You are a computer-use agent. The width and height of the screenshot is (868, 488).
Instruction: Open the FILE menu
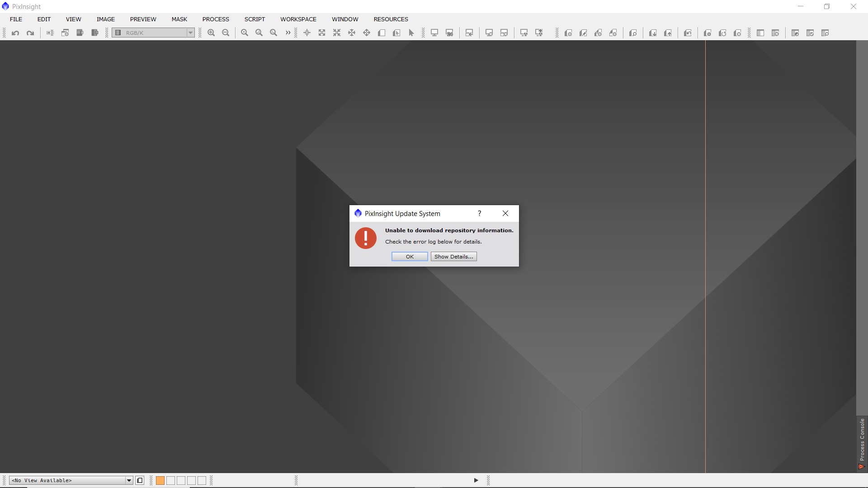[16, 19]
